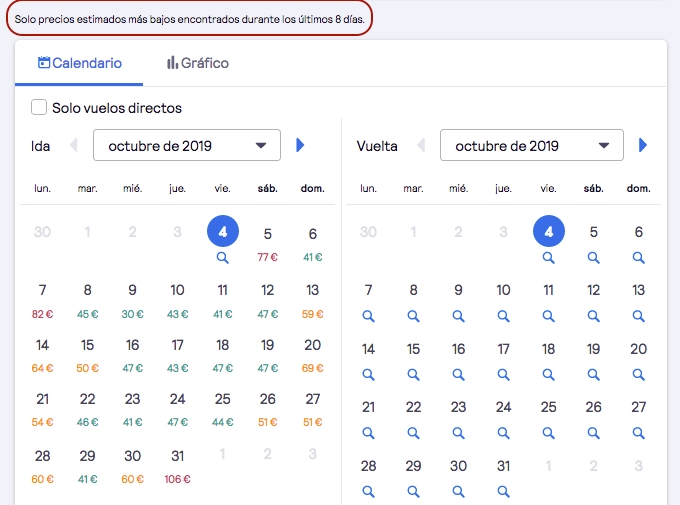
Task: Click the magnifier under Vuelta October 31
Action: (x=503, y=491)
